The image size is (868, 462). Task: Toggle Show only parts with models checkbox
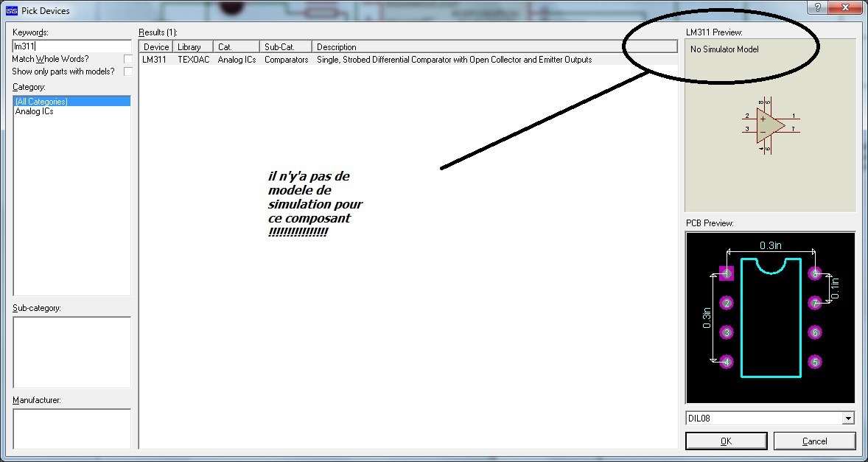pyautogui.click(x=128, y=71)
